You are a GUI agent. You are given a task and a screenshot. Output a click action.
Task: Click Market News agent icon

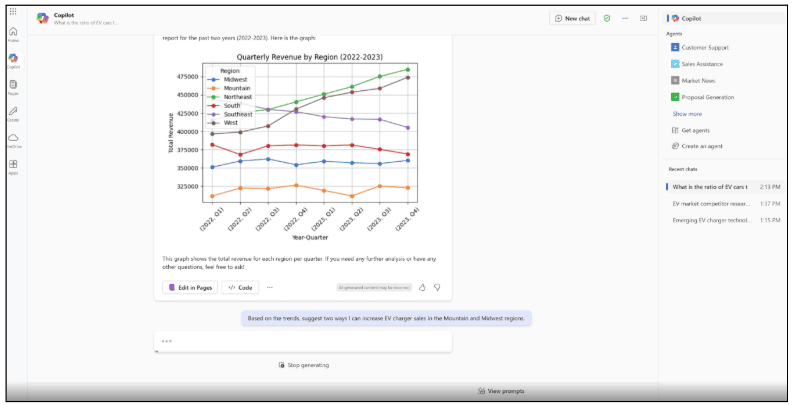tap(675, 80)
